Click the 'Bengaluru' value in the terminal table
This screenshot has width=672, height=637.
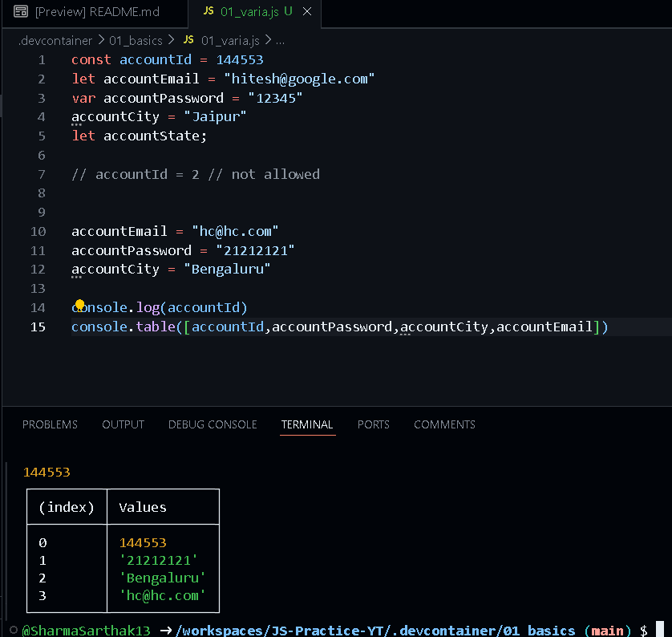(163, 578)
